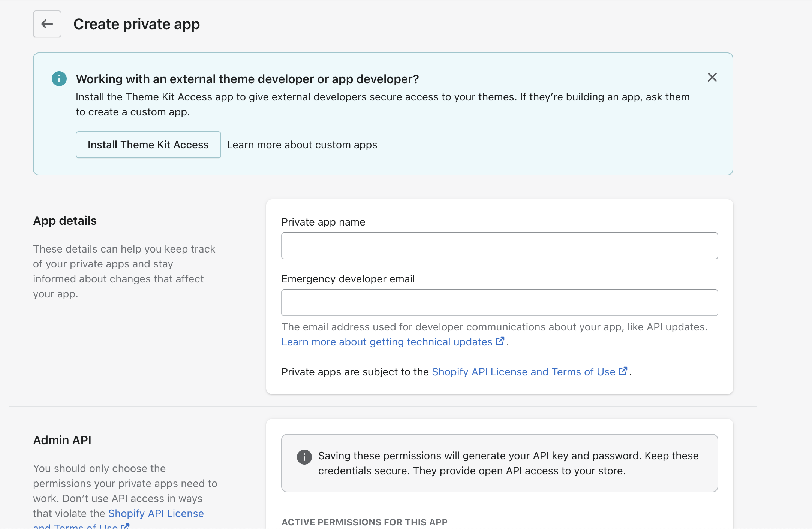This screenshot has width=812, height=529.
Task: Focus the Private app name field
Action: [x=499, y=246]
